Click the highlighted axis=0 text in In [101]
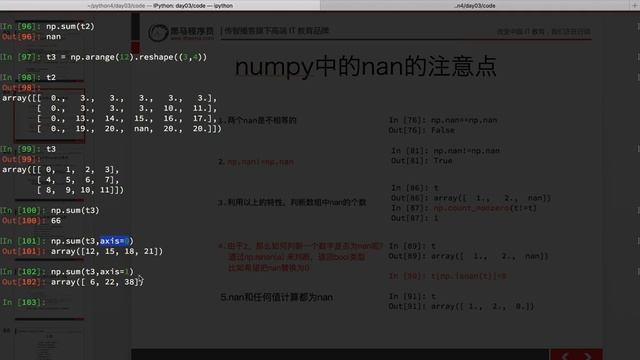This screenshot has width=640, height=360. 115,241
